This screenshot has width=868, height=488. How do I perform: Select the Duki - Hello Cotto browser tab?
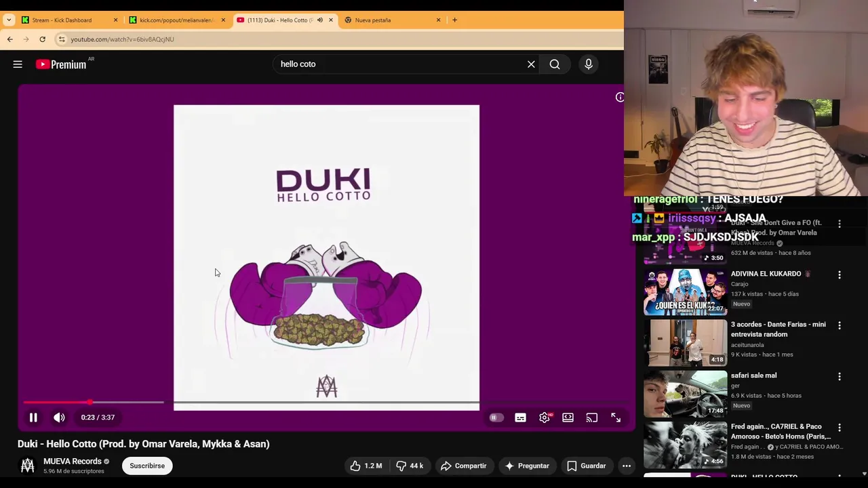point(279,20)
